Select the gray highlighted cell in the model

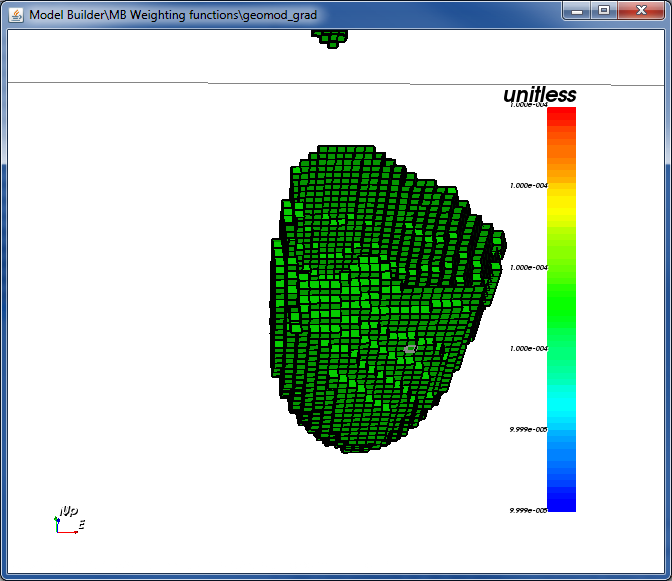point(410,349)
